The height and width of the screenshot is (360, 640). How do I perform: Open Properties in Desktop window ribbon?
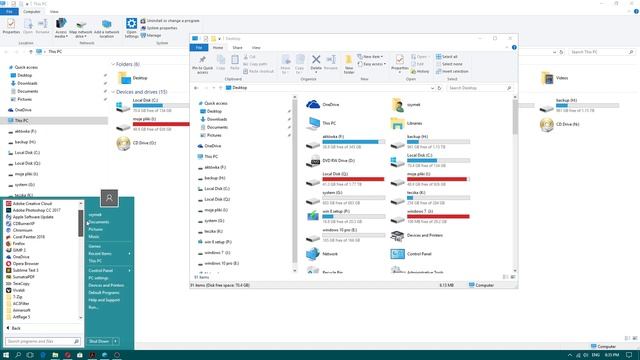click(400, 64)
